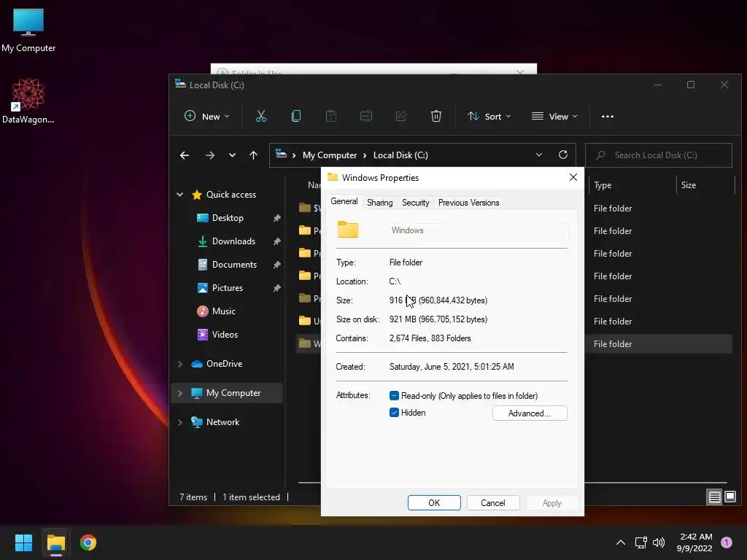Click File Explorer on the taskbar

(55, 542)
